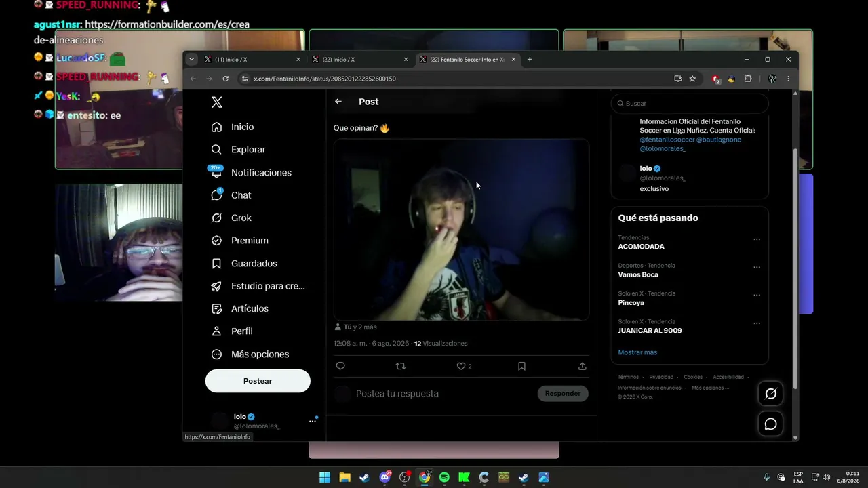This screenshot has height=488, width=868.
Task: Open the floating chat messages button
Action: point(771,424)
